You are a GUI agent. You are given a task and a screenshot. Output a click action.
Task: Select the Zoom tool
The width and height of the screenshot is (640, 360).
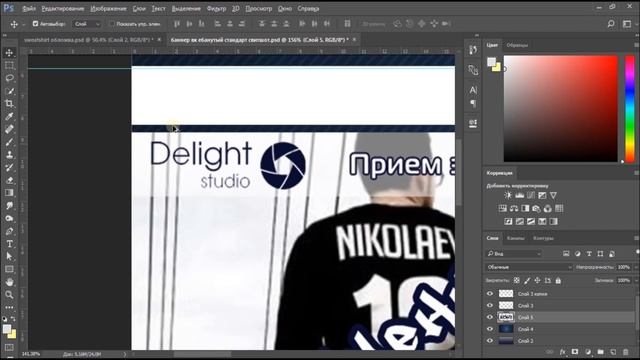point(9,295)
